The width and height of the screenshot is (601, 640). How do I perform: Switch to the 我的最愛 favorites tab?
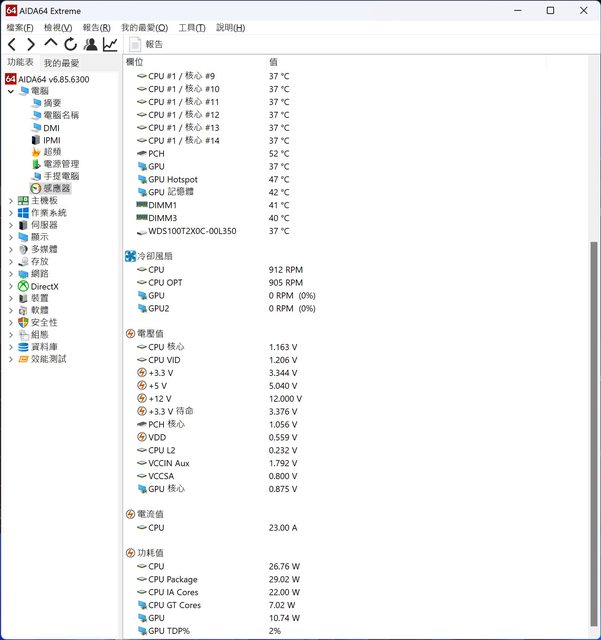tap(61, 63)
